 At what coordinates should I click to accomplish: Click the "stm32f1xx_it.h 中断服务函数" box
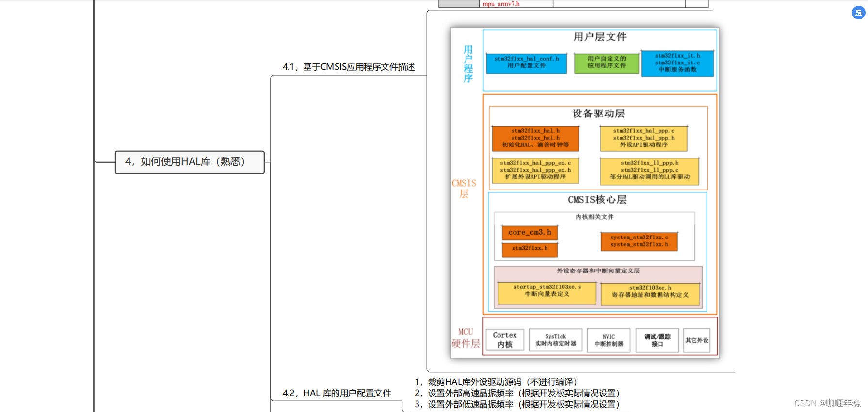(x=677, y=63)
